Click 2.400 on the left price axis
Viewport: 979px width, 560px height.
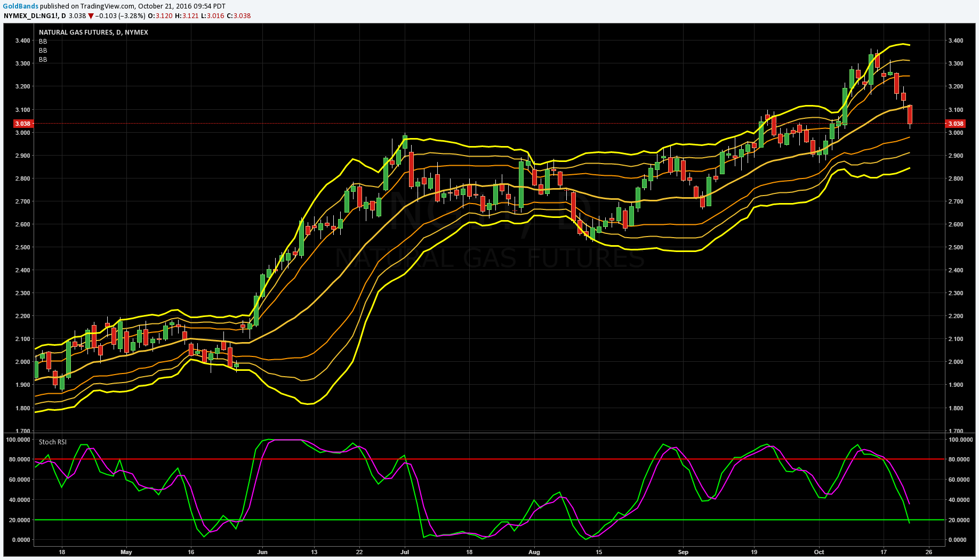coord(23,270)
